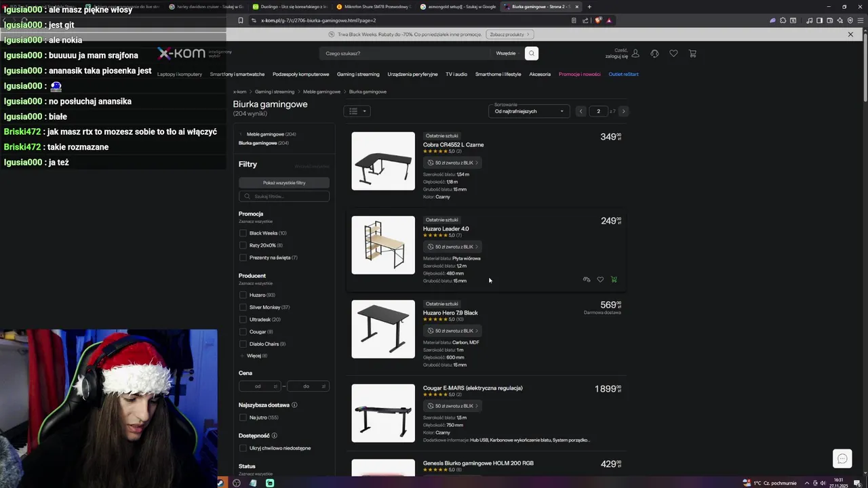Open Urządzenia peryferyjne menu
The width and height of the screenshot is (868, 488).
(412, 74)
